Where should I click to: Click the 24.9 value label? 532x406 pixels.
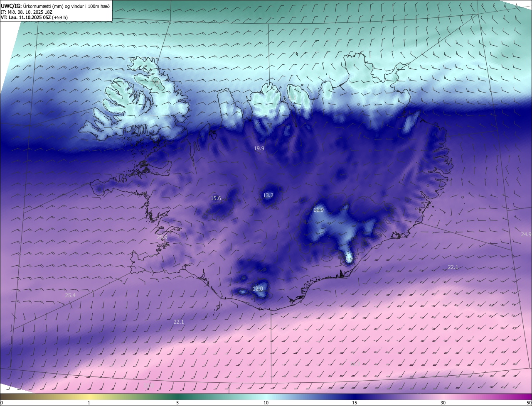(x=526, y=234)
